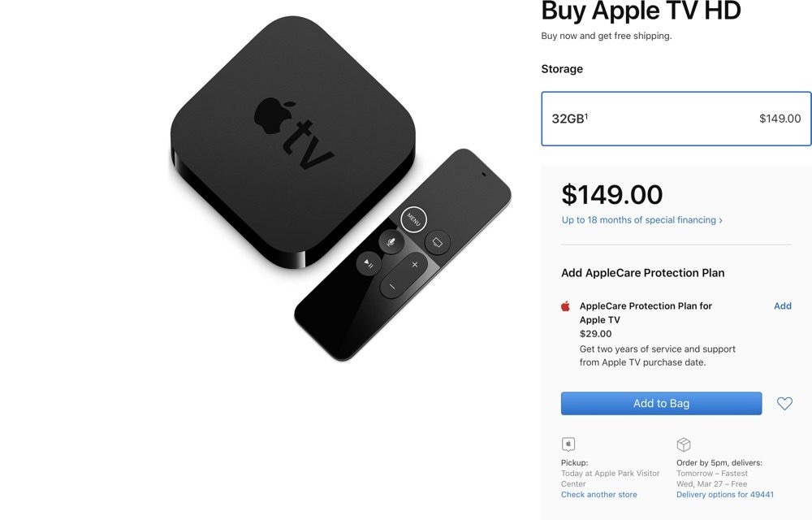This screenshot has height=520, width=812.
Task: Click the microphone button on remote image
Action: point(391,241)
